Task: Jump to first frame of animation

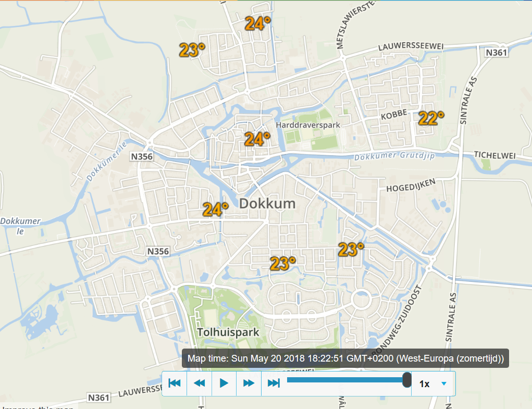Action: pos(175,383)
